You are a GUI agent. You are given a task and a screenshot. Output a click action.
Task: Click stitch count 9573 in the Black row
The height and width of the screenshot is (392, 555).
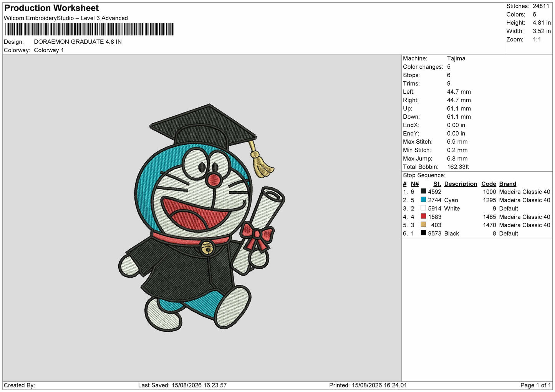click(435, 233)
